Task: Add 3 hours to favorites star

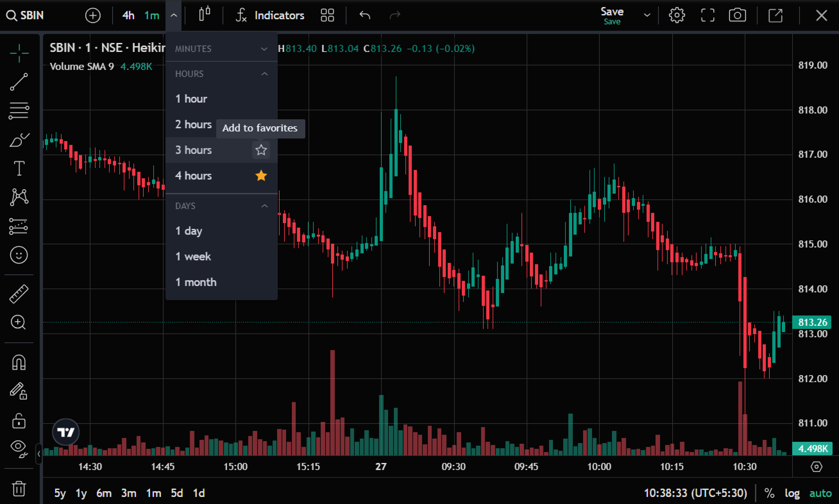Action: pyautogui.click(x=261, y=150)
